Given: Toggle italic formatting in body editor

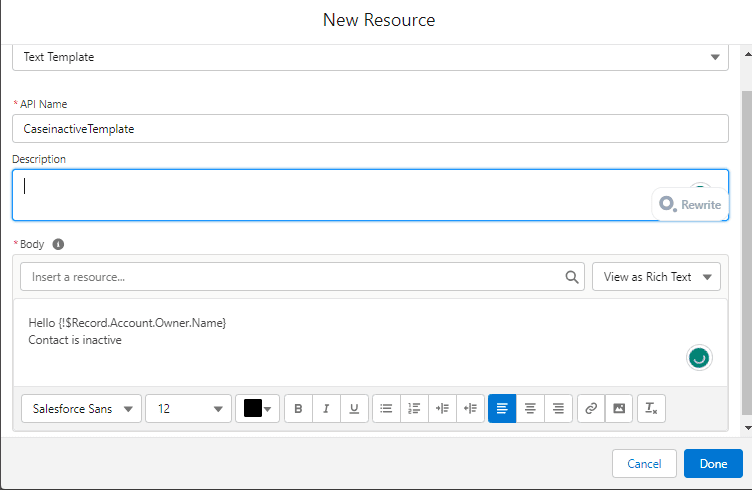Looking at the screenshot, I should point(326,408).
